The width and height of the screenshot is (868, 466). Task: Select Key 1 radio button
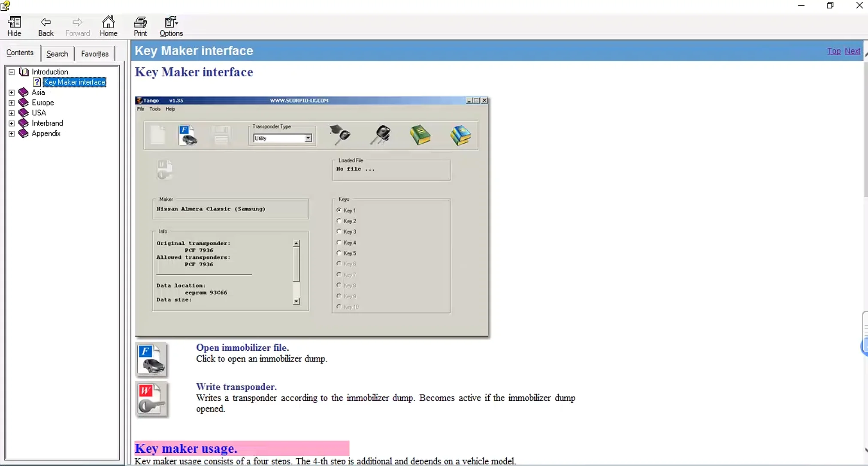click(339, 210)
